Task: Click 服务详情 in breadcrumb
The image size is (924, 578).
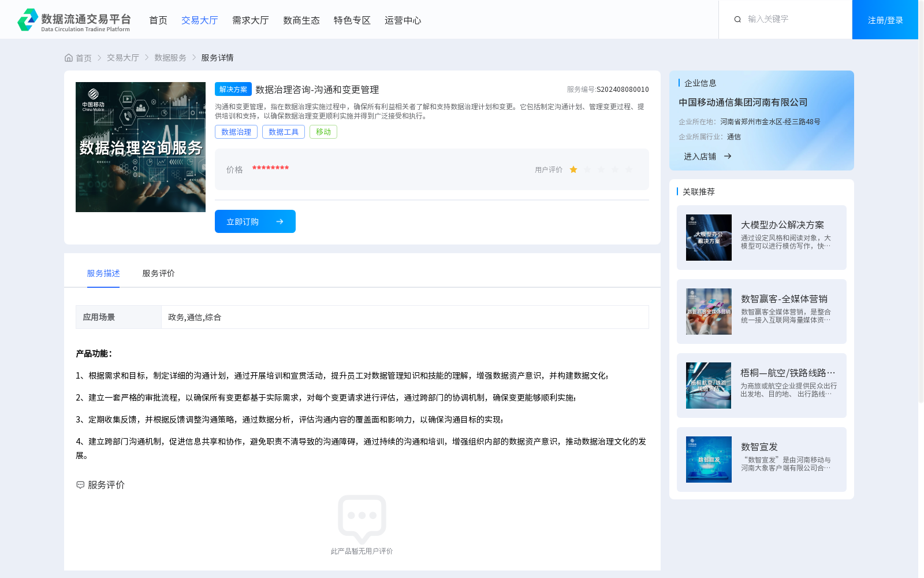Action: [x=217, y=58]
